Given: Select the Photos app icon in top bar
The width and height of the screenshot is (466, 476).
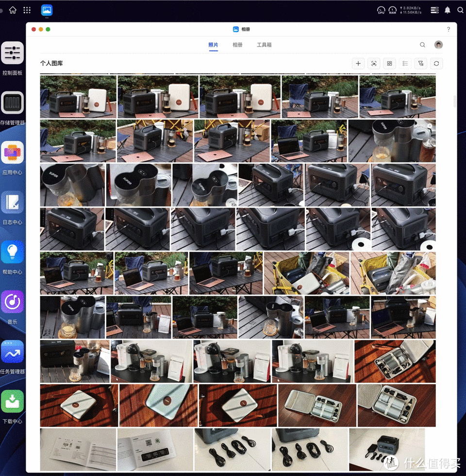Looking at the screenshot, I should coord(47,10).
